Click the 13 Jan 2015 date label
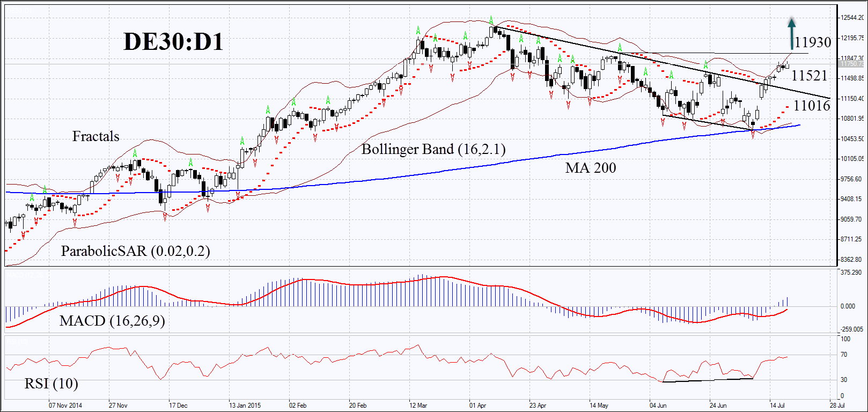Image resolution: width=868 pixels, height=412 pixels. 245,406
